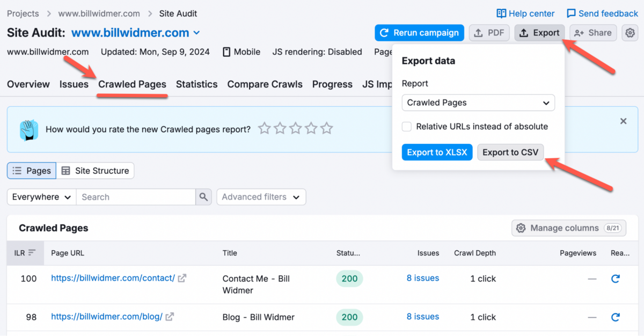Click the Title column header
Screen dimensions: 644x336
(230, 253)
